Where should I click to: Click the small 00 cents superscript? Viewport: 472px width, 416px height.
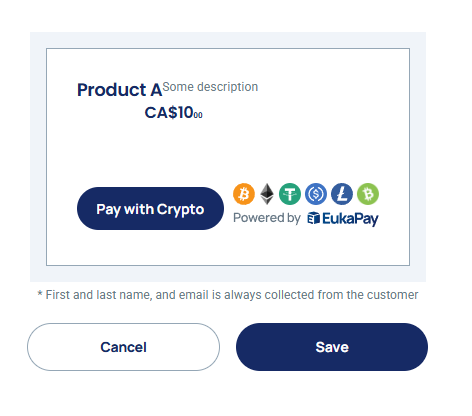[x=198, y=115]
